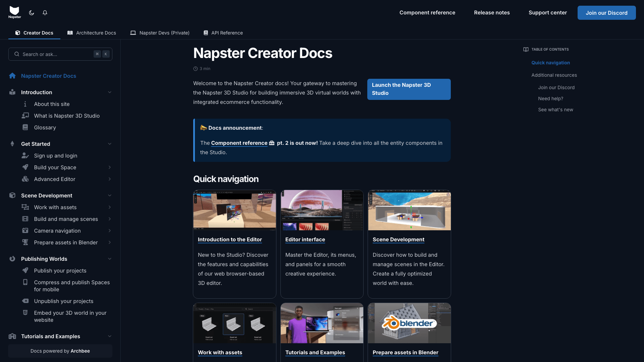Viewport: 644px width, 362px height.
Task: Collapse the Publishing Worlds section
Action: 110,258
